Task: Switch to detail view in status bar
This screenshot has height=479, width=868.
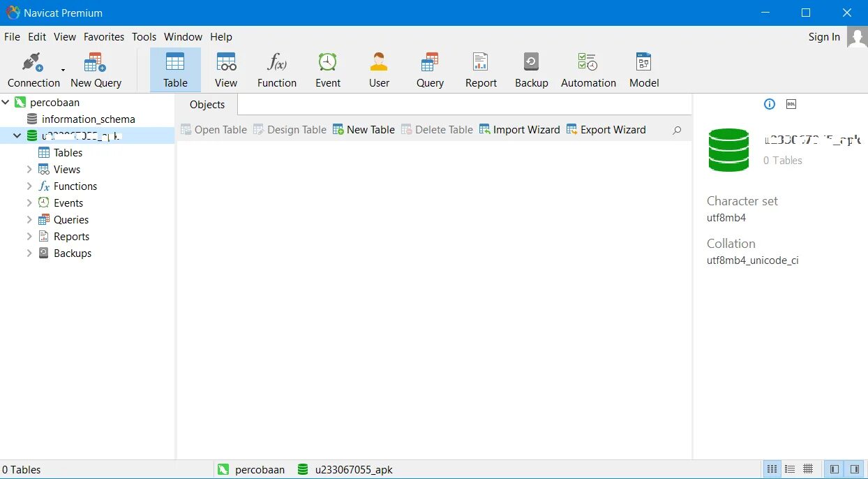Action: point(790,469)
